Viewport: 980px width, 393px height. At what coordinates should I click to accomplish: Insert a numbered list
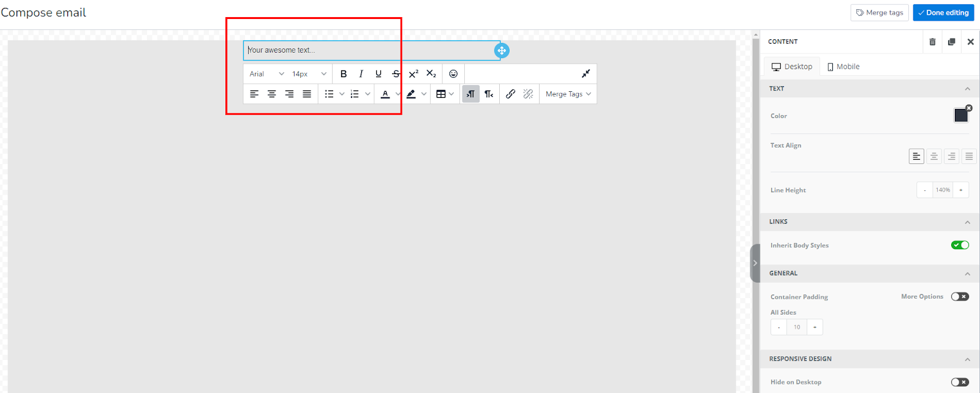(x=355, y=94)
